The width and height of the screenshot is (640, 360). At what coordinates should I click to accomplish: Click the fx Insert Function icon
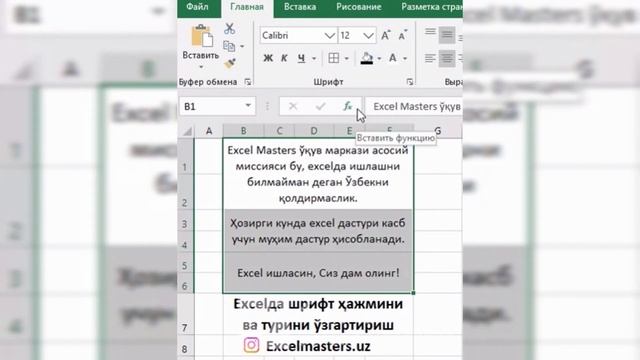[348, 106]
